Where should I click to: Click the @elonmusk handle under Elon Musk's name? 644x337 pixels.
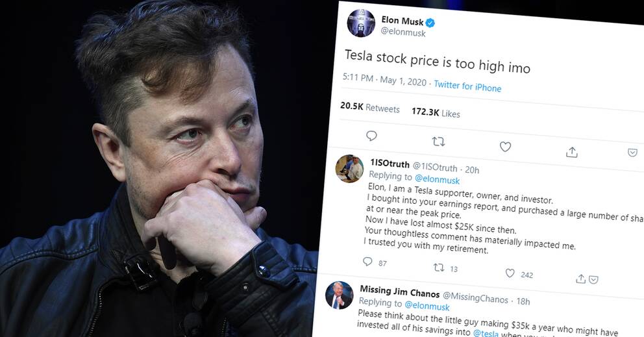402,32
